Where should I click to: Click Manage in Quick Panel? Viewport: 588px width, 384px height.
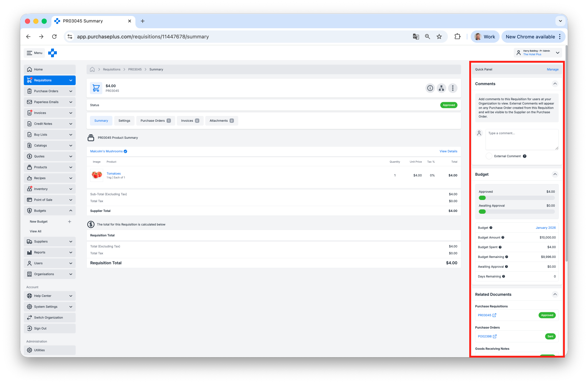(x=553, y=70)
